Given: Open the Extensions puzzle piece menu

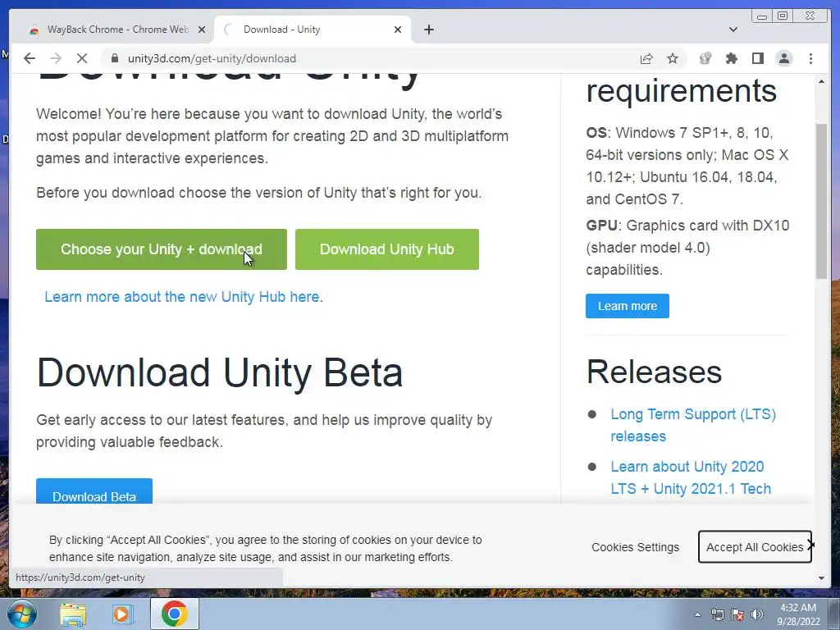Looking at the screenshot, I should click(731, 58).
